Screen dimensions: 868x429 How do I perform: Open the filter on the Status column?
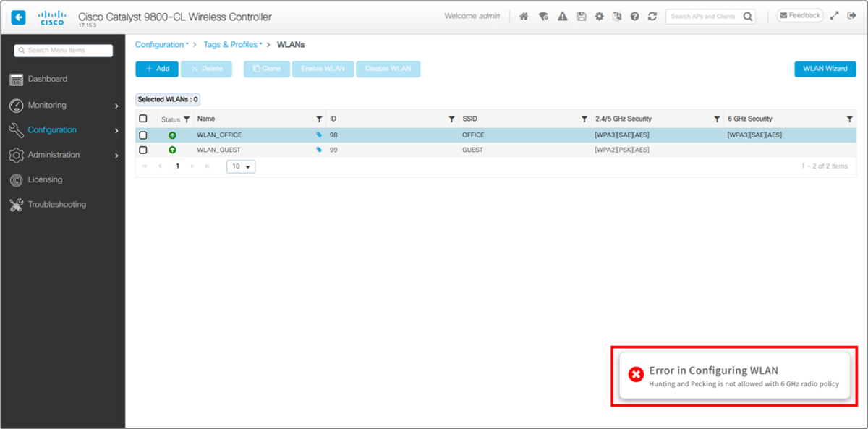(x=186, y=119)
